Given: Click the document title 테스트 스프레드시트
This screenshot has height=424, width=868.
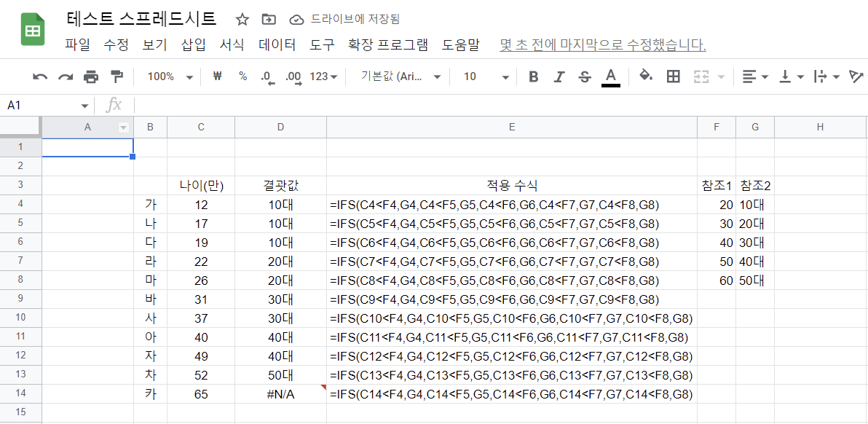Looking at the screenshot, I should (141, 20).
